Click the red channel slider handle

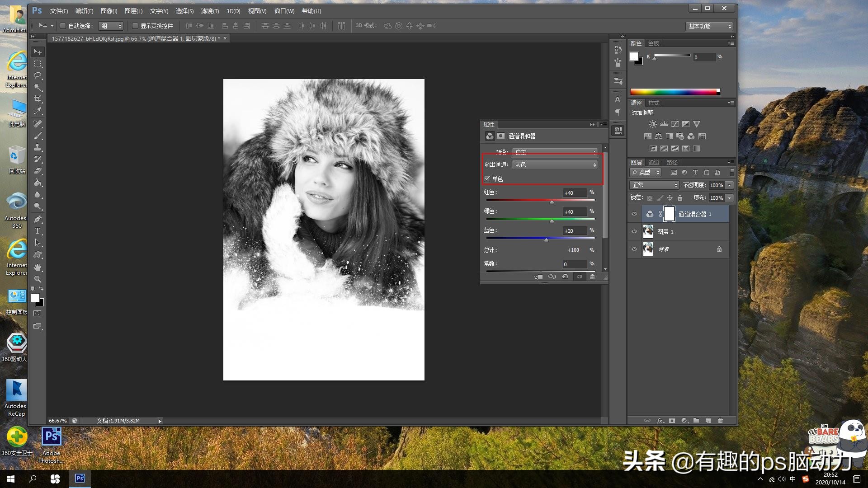pos(552,202)
